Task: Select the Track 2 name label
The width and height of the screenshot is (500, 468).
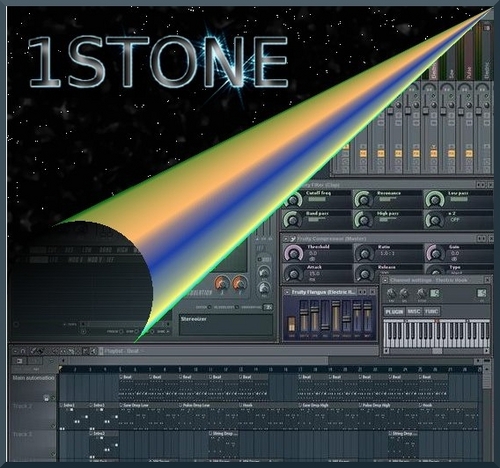Action: (x=22, y=406)
